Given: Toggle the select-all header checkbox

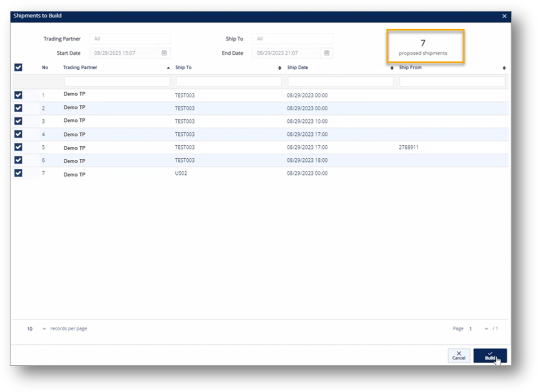Looking at the screenshot, I should 18,67.
